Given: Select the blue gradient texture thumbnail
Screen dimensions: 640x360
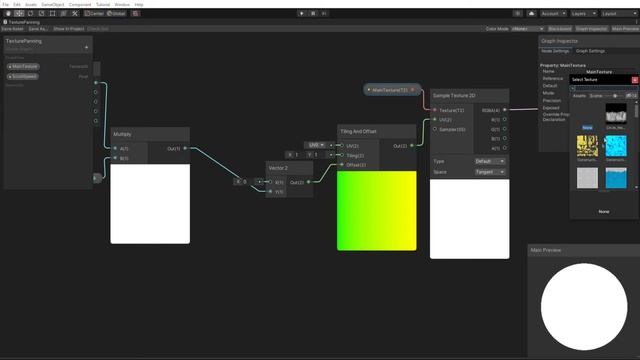Looking at the screenshot, I should [x=616, y=178].
